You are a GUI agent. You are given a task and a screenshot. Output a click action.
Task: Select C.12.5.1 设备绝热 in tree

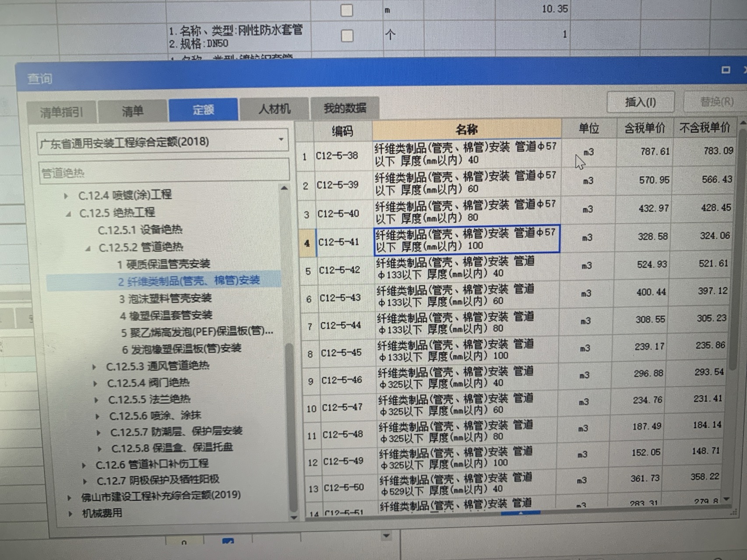point(140,230)
